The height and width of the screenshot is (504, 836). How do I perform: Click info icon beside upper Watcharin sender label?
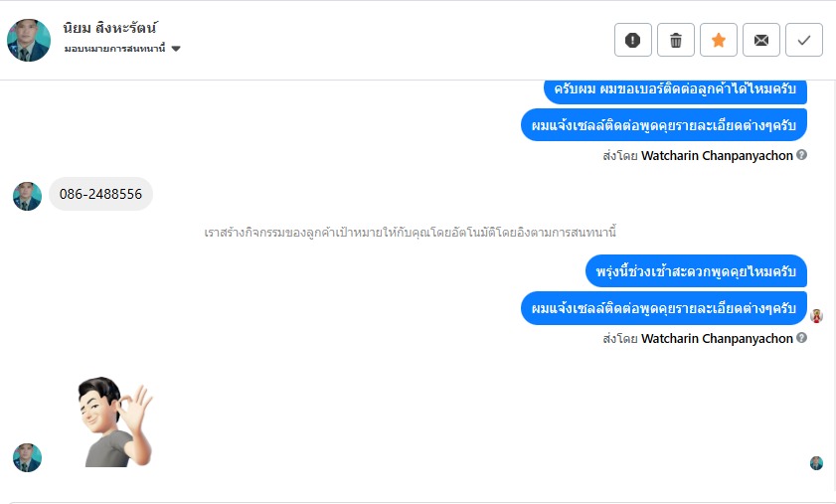[802, 155]
